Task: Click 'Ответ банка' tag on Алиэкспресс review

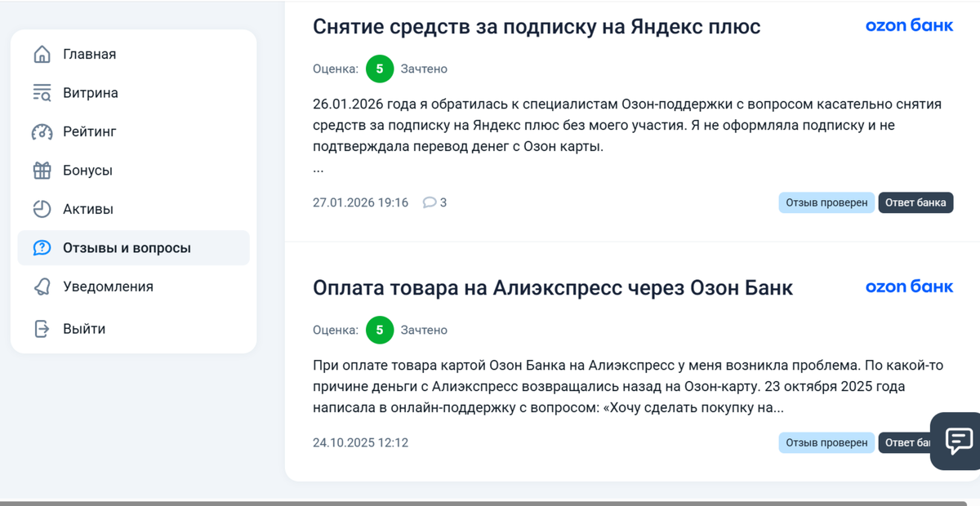Action: 905,443
